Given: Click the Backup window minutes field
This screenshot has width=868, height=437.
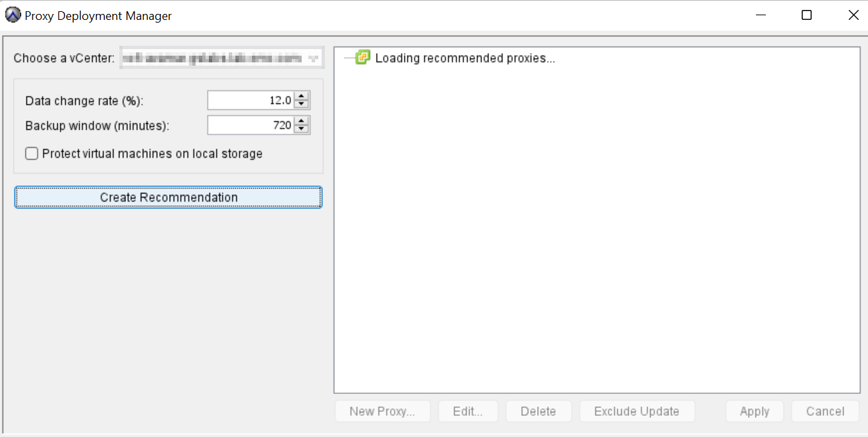Looking at the screenshot, I should point(251,125).
